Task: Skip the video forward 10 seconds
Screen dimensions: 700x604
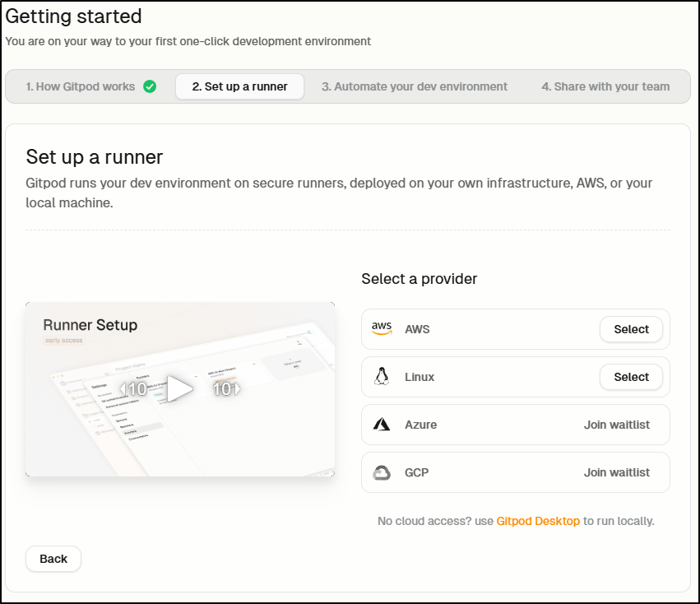Action: tap(226, 388)
